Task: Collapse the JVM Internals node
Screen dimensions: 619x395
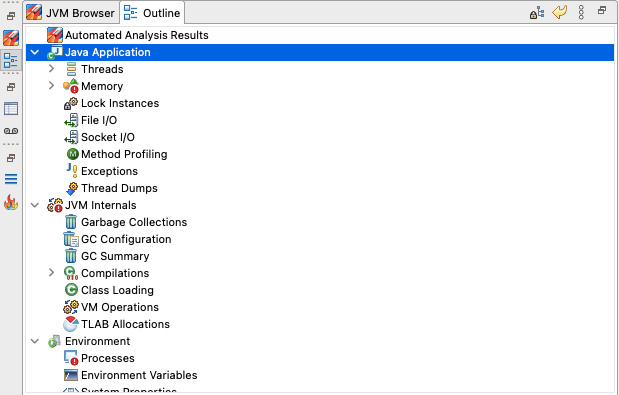Action: (35, 205)
